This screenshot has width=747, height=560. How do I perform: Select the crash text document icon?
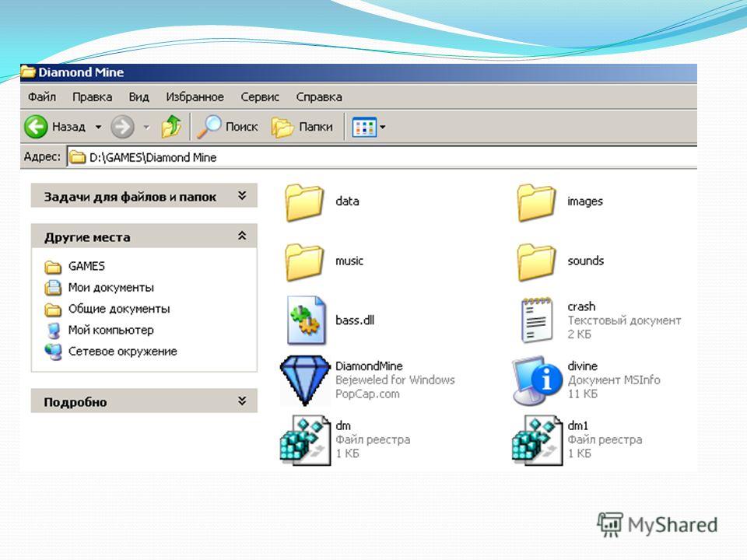[537, 320]
